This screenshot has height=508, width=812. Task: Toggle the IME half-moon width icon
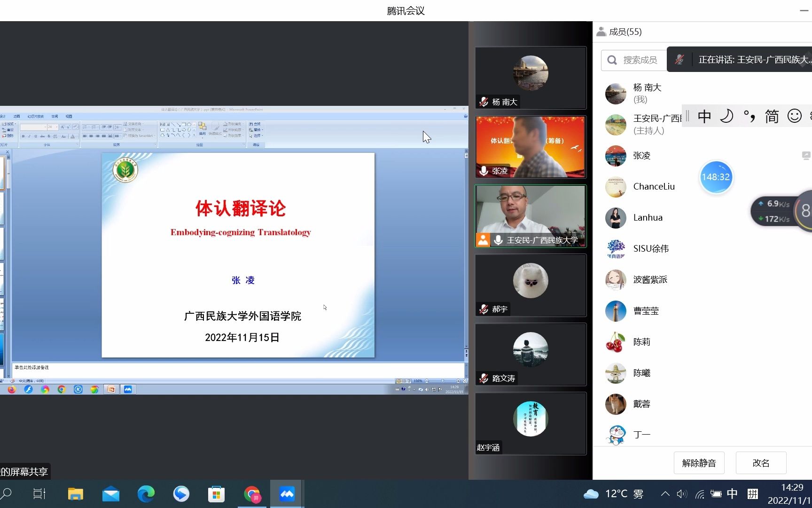point(727,116)
